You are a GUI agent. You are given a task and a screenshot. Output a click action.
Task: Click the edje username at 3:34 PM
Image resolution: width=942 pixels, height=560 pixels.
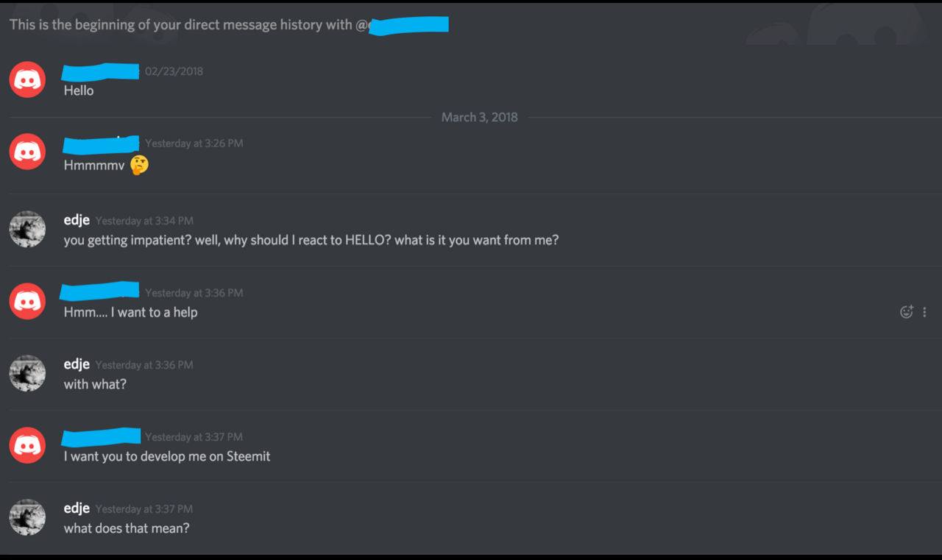coord(77,220)
